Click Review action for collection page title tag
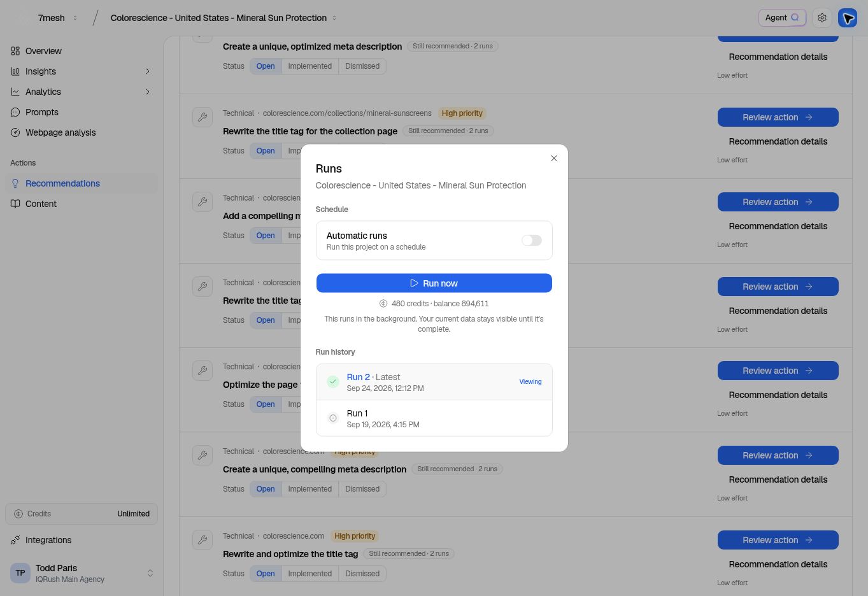The height and width of the screenshot is (596, 868). [778, 117]
